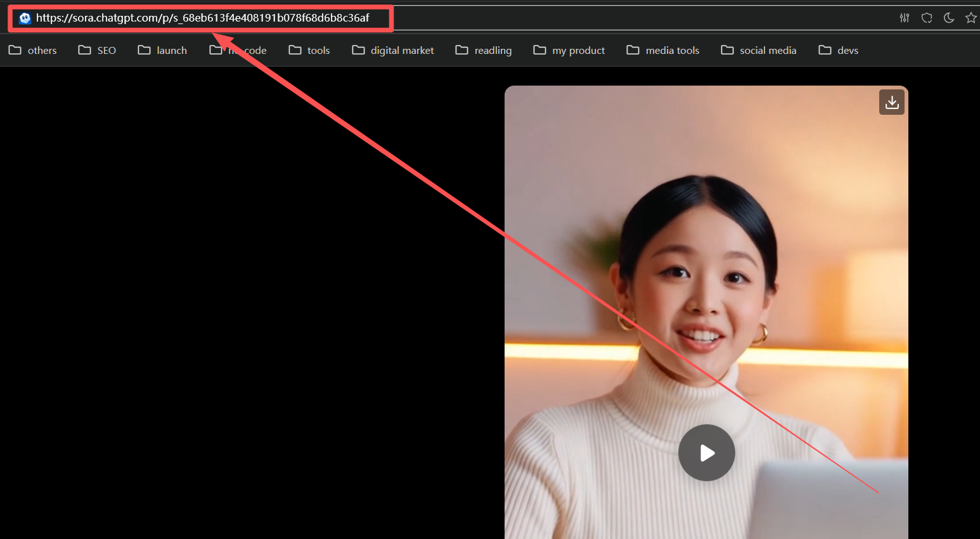Viewport: 980px width, 539px height.
Task: Open the "devs" bookmark folder
Action: (839, 50)
